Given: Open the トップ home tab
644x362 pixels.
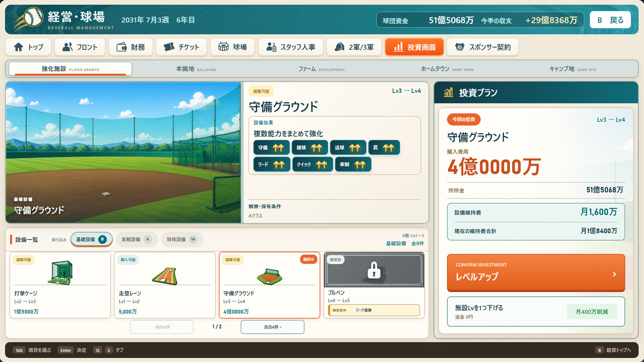Looking at the screenshot, I should [29, 47].
